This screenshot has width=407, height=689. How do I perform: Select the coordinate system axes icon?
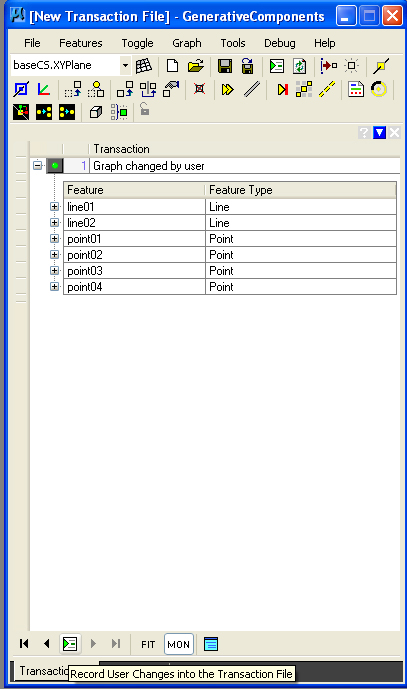44,90
